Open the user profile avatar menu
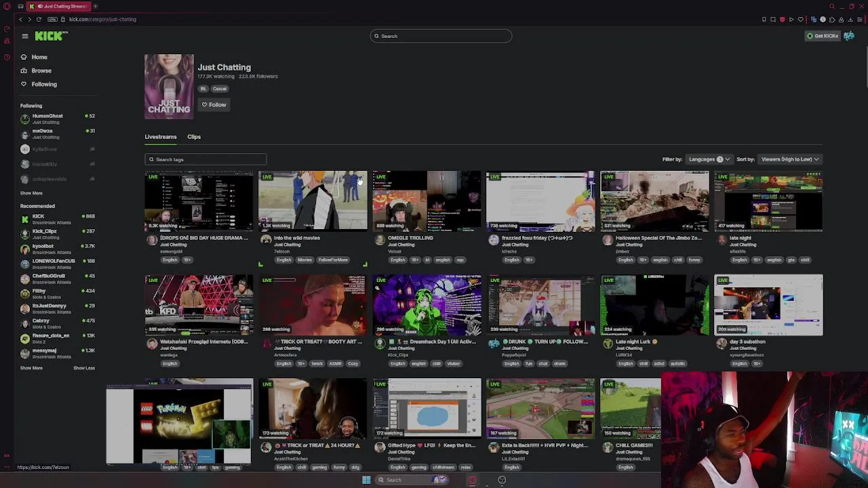This screenshot has width=868, height=488. (x=849, y=36)
